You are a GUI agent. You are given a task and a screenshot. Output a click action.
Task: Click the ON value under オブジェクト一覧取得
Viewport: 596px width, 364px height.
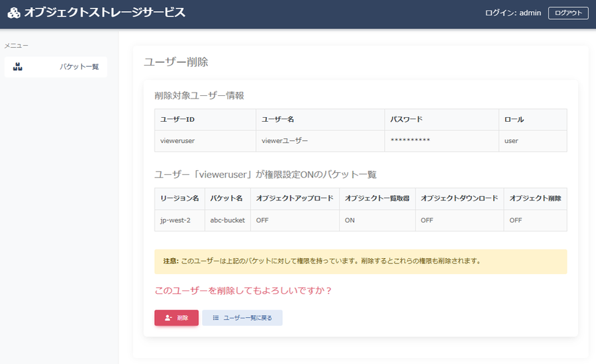tap(377, 220)
